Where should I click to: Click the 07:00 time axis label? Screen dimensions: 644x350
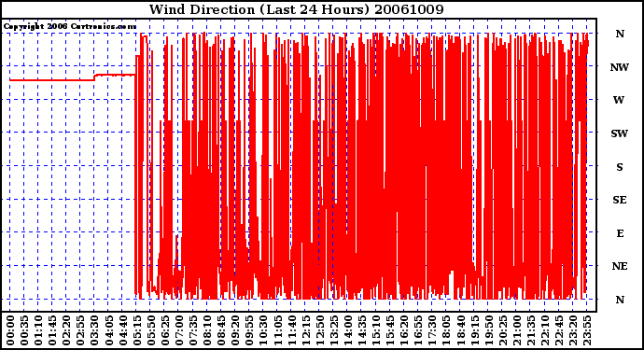click(179, 330)
